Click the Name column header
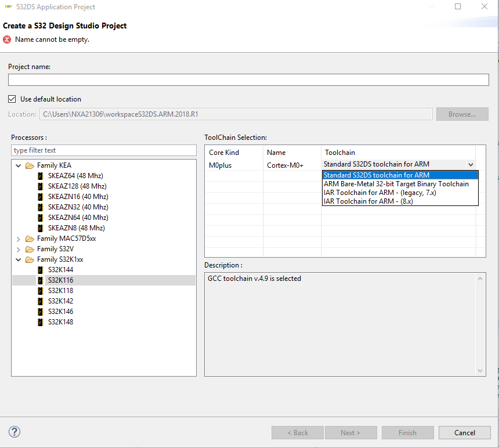This screenshot has height=448, width=499. point(292,153)
